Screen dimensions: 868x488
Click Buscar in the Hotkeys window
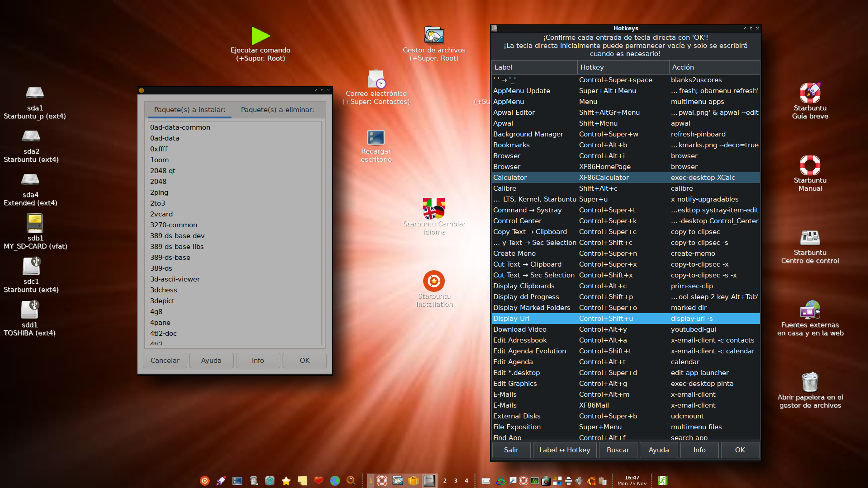pyautogui.click(x=618, y=450)
